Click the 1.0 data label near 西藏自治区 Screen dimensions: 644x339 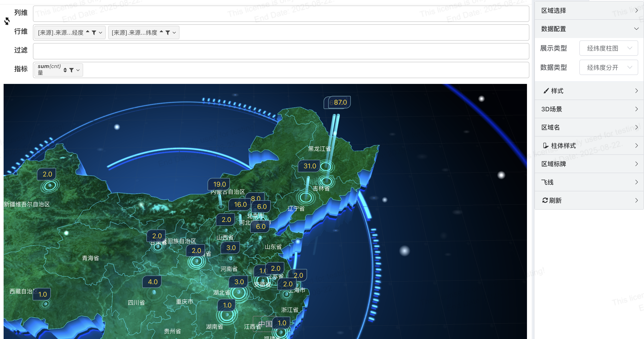tap(42, 294)
